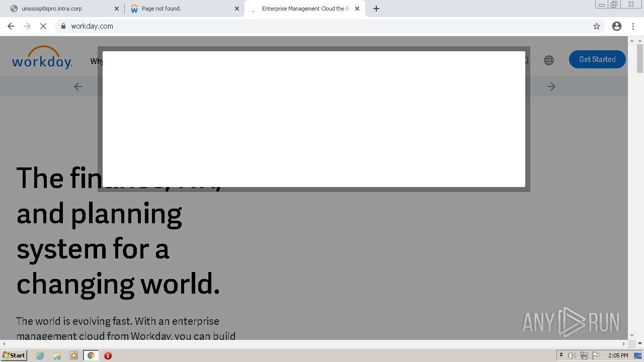Open the language globe selector
This screenshot has width=644, height=362.
point(549,60)
